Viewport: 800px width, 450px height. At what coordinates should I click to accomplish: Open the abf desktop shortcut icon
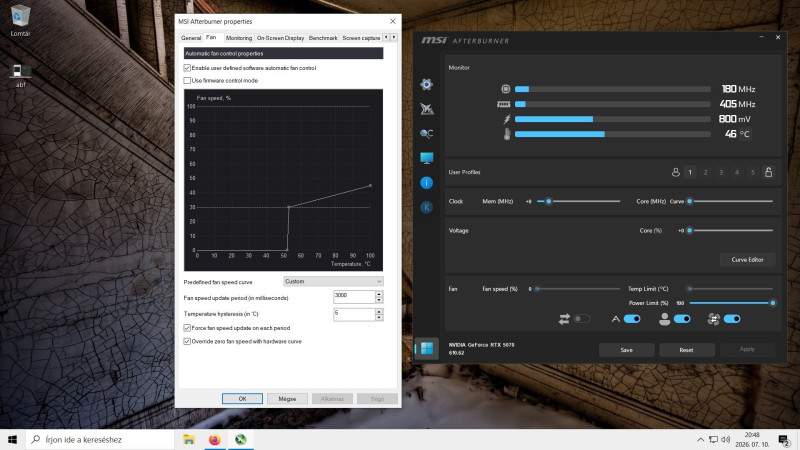20,76
